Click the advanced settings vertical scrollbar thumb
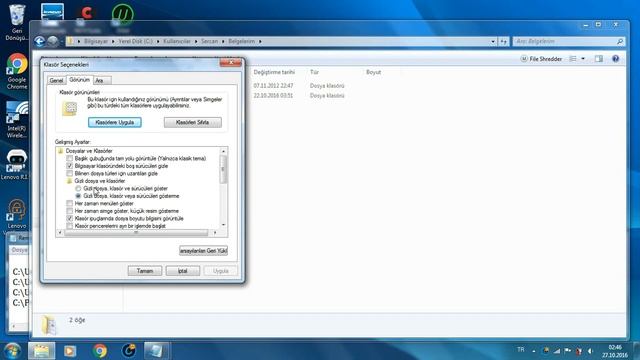640x360 pixels. [223, 169]
